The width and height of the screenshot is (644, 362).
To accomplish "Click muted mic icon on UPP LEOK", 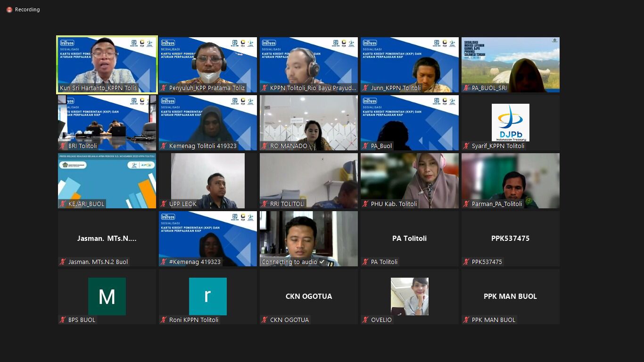I will point(164,204).
